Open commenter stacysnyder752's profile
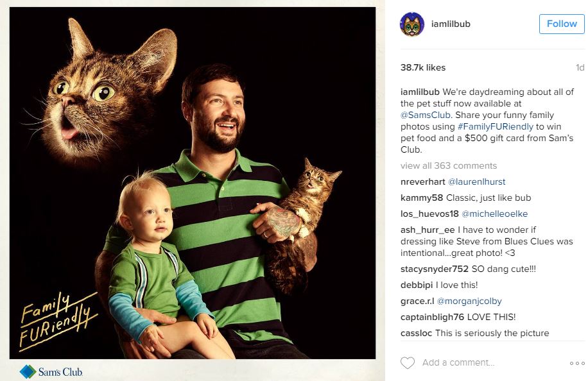This screenshot has width=588, height=381. [x=434, y=269]
